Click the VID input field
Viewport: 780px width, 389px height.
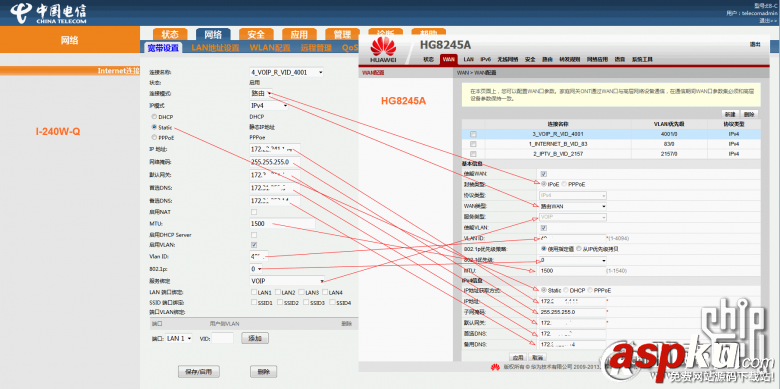point(222,338)
